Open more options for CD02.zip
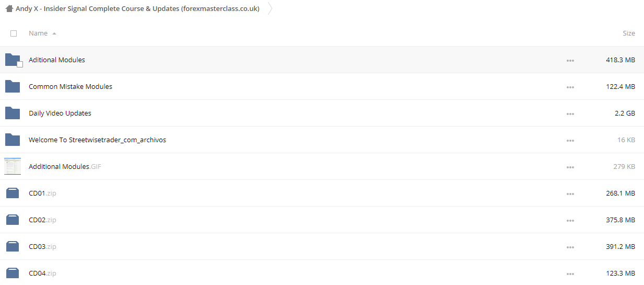 click(x=570, y=221)
